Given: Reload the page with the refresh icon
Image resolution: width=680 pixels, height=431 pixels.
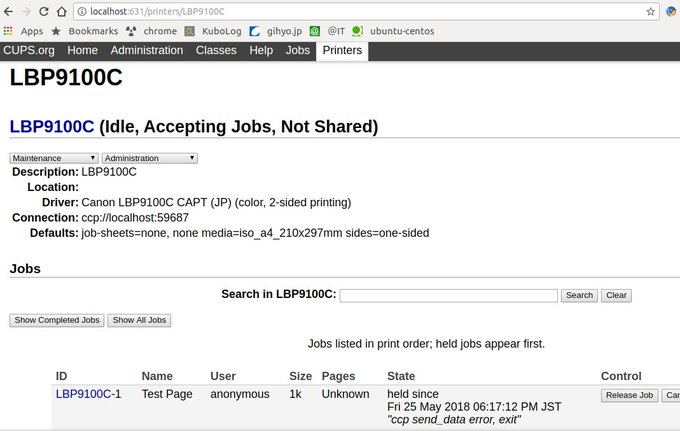Looking at the screenshot, I should (44, 12).
